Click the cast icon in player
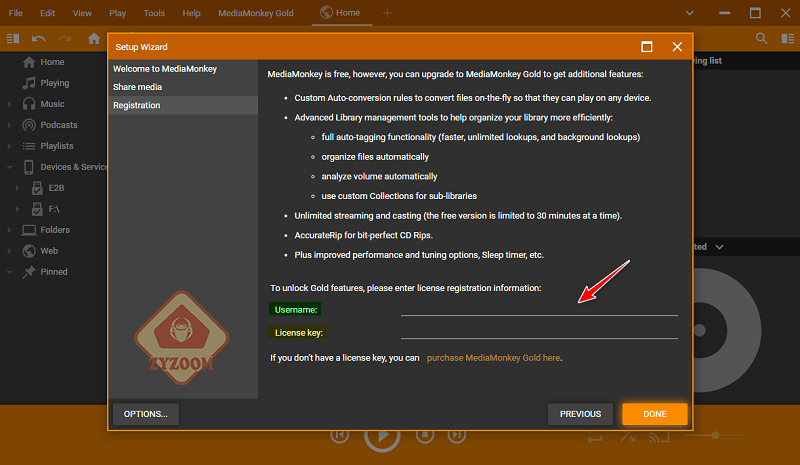This screenshot has height=465, width=800. click(x=659, y=437)
